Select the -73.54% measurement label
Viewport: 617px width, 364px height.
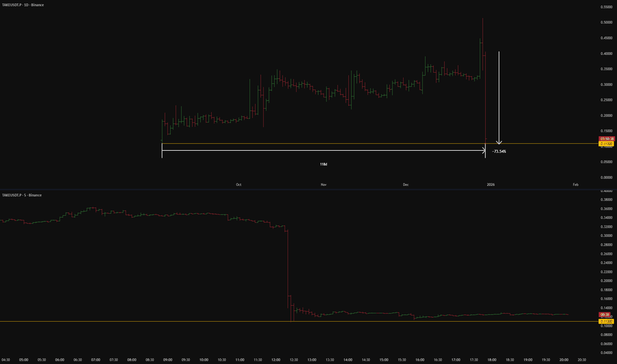coord(499,152)
